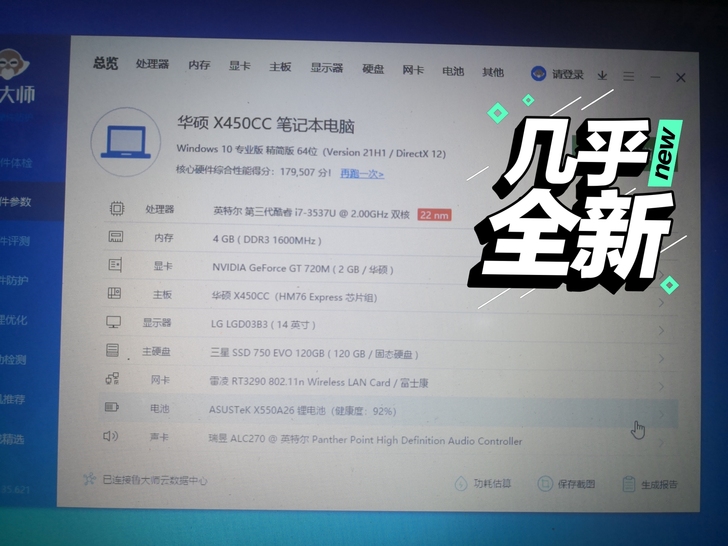Screen dimensions: 728x546
Task: Open the 总览 overview tab
Action: point(105,63)
